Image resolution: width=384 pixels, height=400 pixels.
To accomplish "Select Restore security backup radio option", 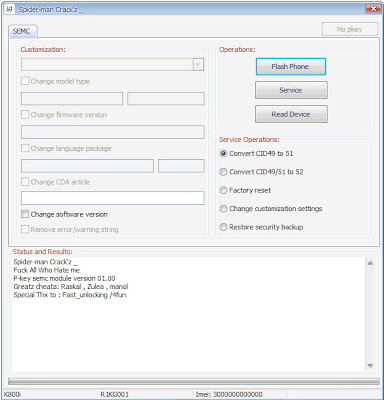I will [223, 227].
